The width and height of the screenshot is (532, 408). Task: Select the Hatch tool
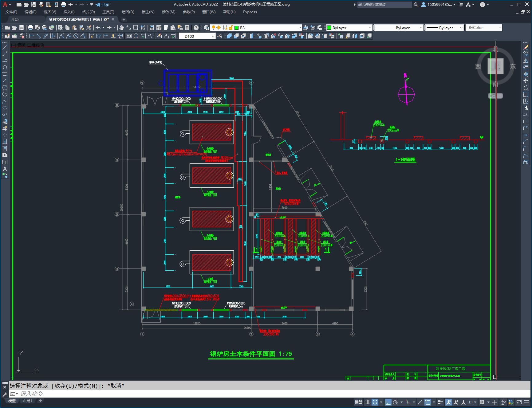point(5,142)
